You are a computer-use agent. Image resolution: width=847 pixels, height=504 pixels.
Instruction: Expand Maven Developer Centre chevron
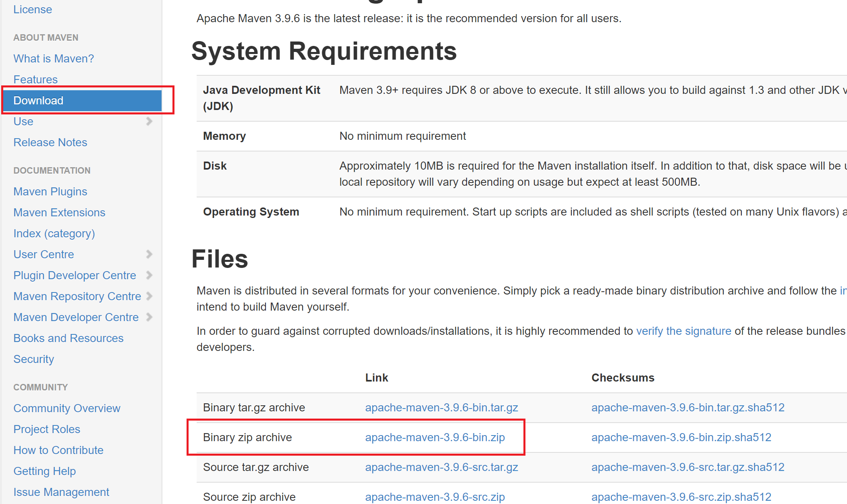click(149, 317)
